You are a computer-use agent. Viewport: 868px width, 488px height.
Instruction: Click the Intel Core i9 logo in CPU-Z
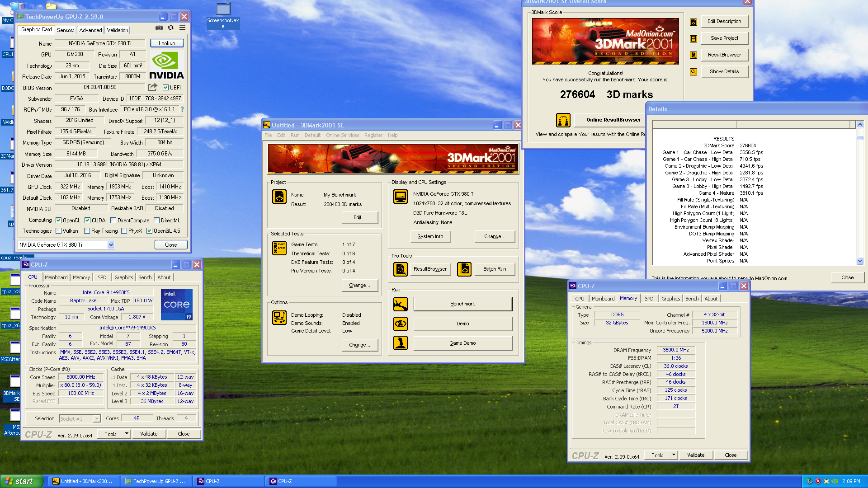coord(177,305)
